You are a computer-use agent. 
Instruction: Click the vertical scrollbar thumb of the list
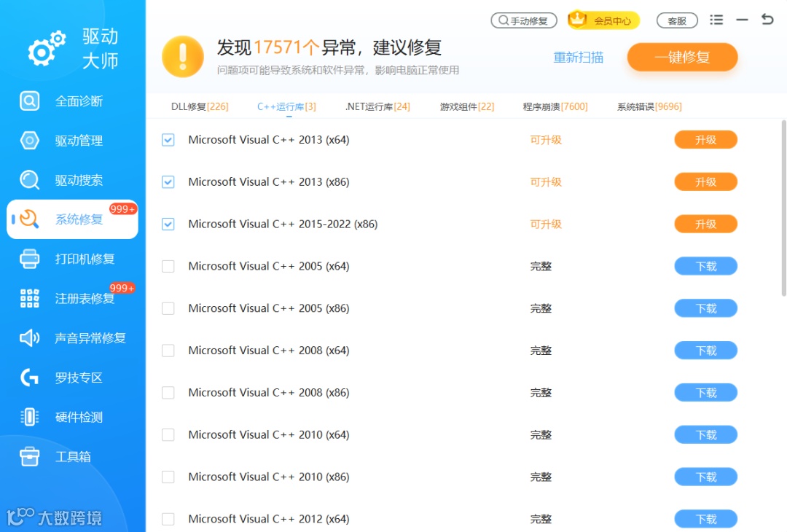(783, 208)
